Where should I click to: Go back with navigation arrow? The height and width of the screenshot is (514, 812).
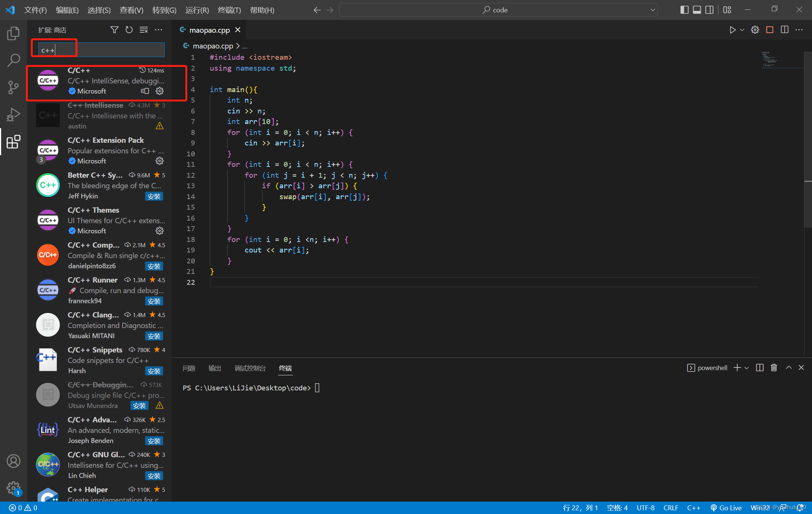tap(317, 10)
